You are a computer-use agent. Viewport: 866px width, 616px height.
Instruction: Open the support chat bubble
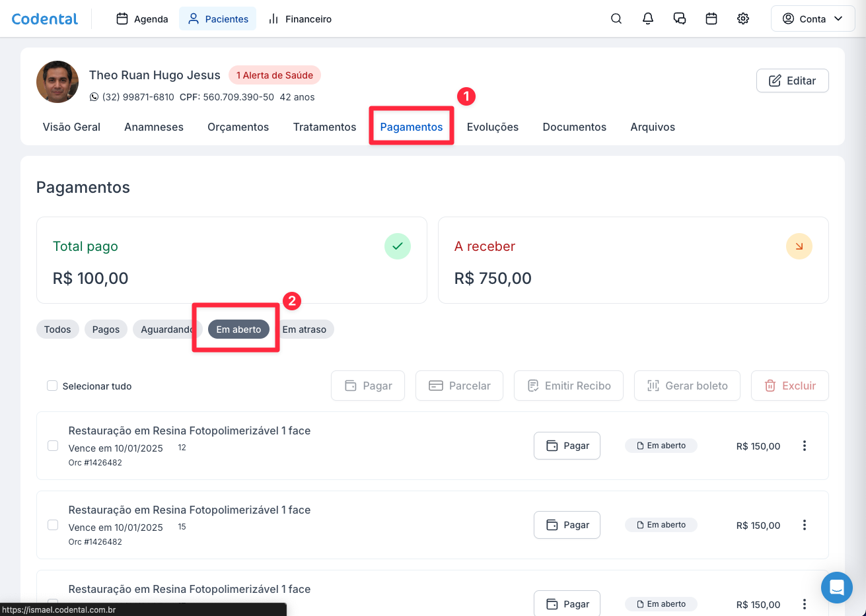[836, 587]
